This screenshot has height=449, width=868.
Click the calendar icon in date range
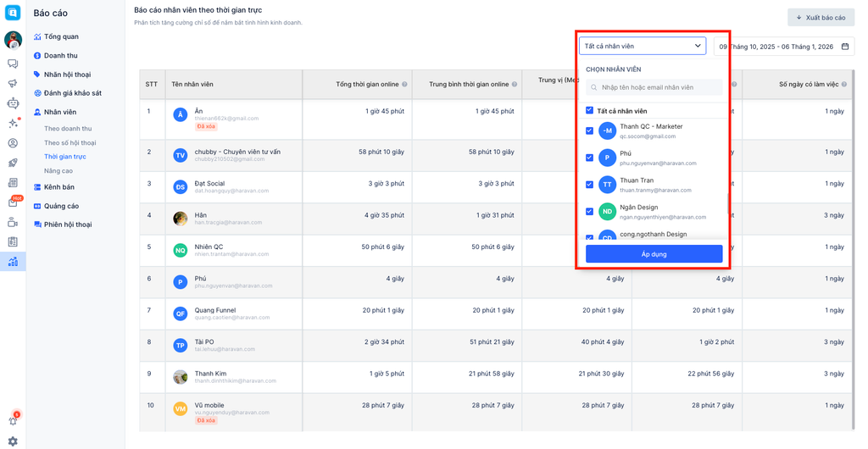(844, 47)
